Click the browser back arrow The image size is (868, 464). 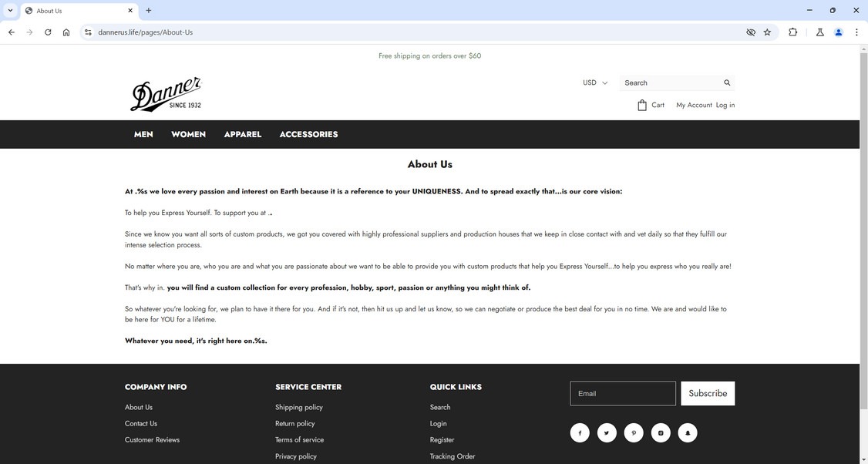(11, 32)
